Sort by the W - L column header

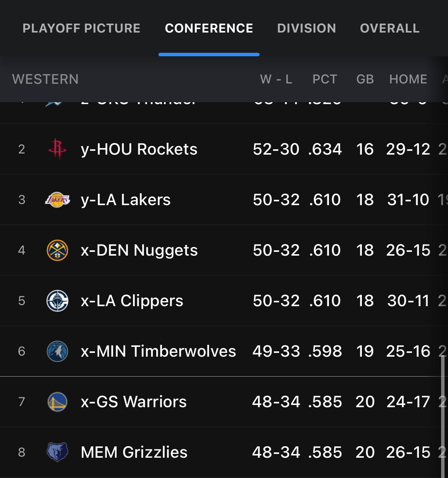276,79
